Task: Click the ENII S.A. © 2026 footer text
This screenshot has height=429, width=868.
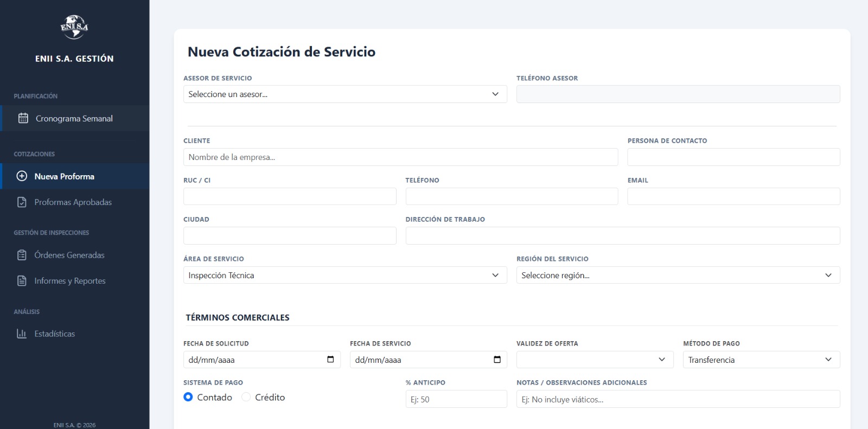Action: coord(74,425)
